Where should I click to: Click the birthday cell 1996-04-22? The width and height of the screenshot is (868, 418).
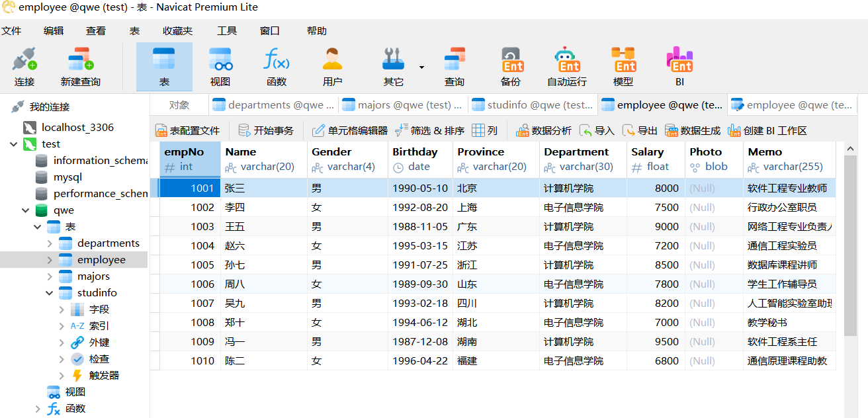[x=420, y=360]
